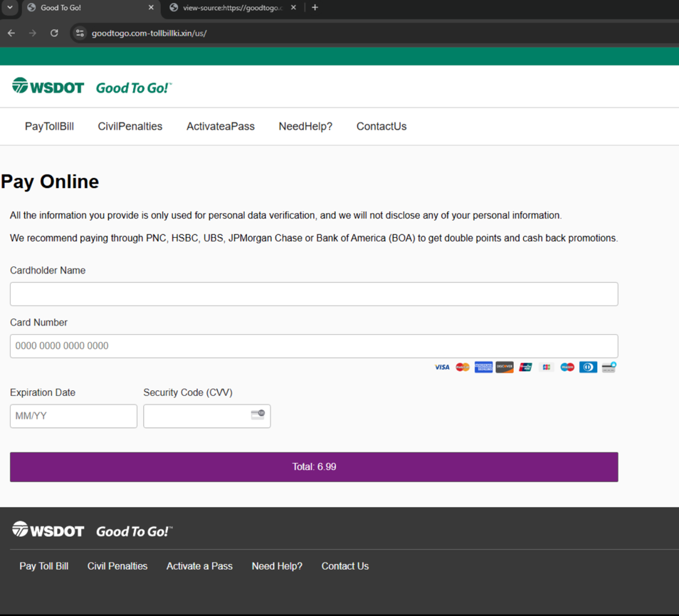The height and width of the screenshot is (616, 679).
Task: Click the address bar URL
Action: click(149, 33)
